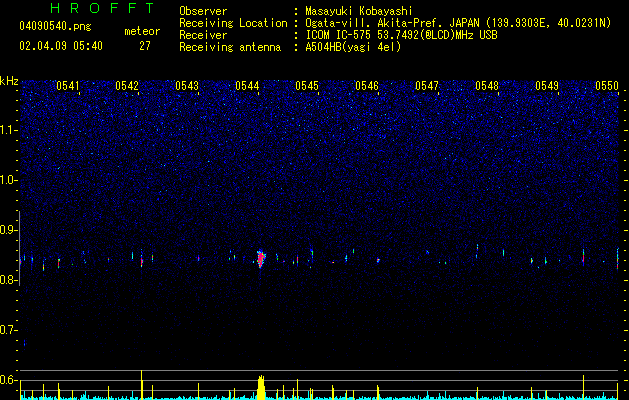This screenshot has width=629, height=400.
Task: Click the 0.8 kHz axis label
Action: coord(8,280)
